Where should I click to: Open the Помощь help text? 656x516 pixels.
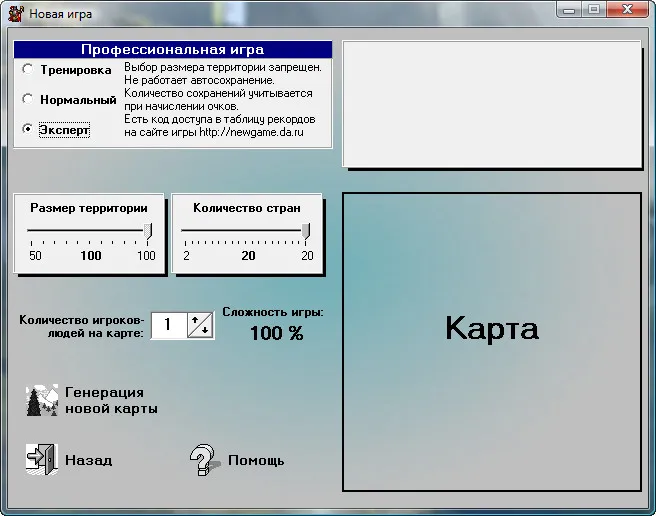(x=256, y=460)
